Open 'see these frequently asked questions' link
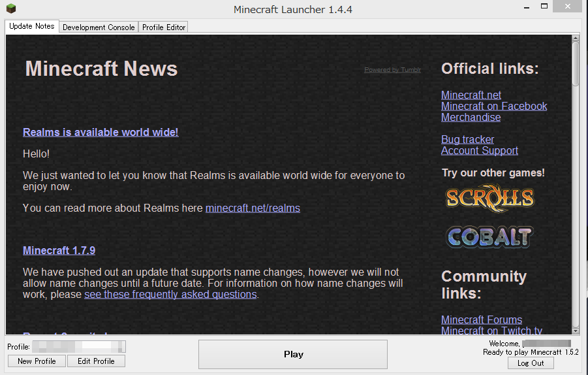Screen dimensions: 588x375 click(x=170, y=294)
